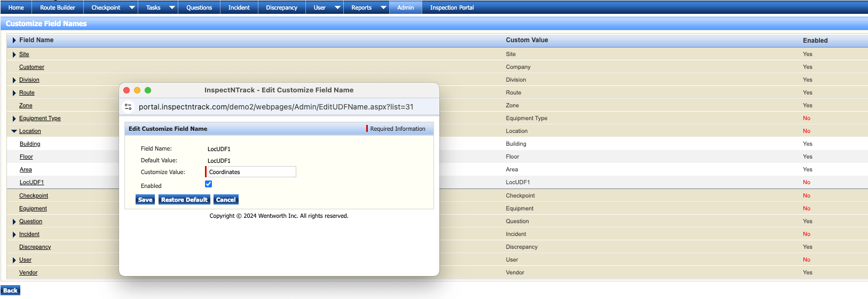Expand the Division row arrow
This screenshot has height=299, width=868.
coord(14,80)
